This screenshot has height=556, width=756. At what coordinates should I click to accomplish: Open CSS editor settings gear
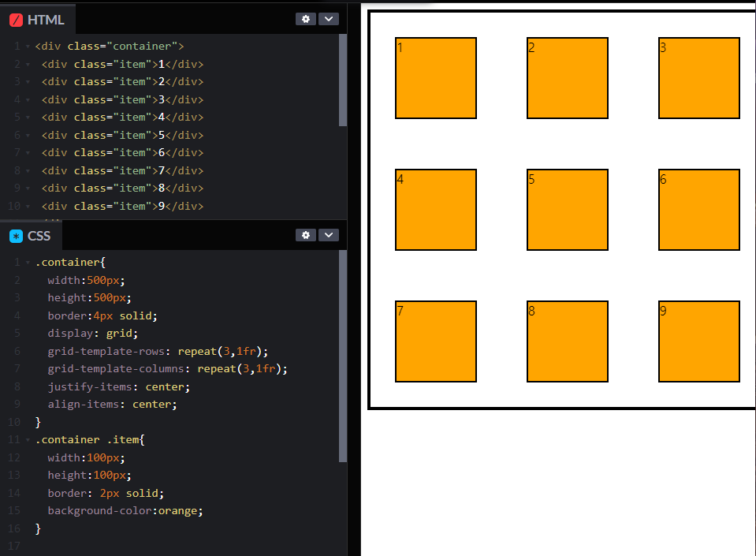click(306, 235)
